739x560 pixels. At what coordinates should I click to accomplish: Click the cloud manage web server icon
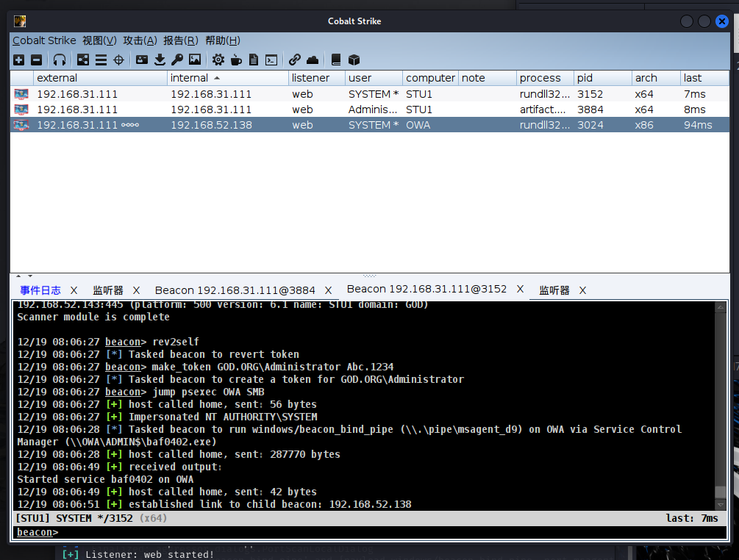313,60
